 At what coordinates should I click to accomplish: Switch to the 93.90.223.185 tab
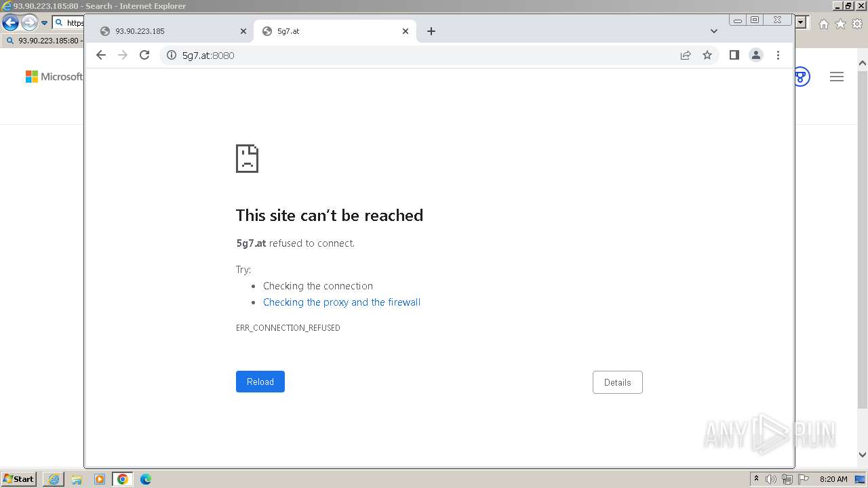tap(170, 31)
